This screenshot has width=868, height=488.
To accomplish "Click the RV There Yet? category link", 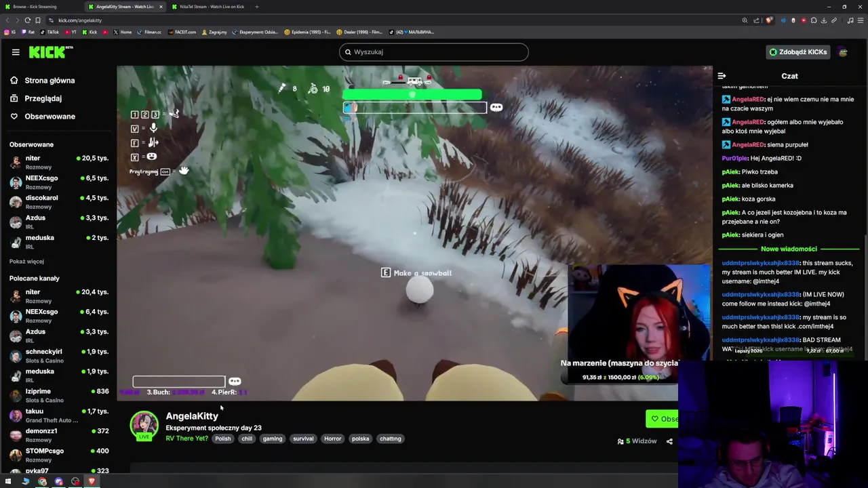I will (x=187, y=439).
